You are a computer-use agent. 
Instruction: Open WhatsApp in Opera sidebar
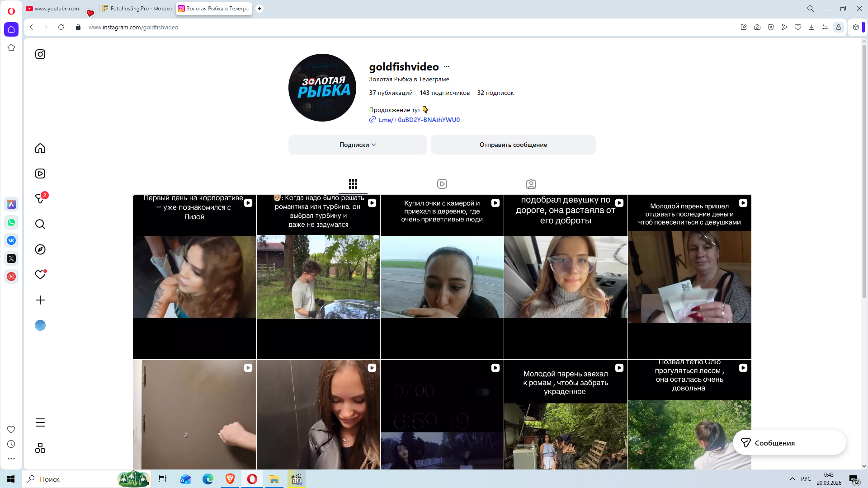coord(11,222)
